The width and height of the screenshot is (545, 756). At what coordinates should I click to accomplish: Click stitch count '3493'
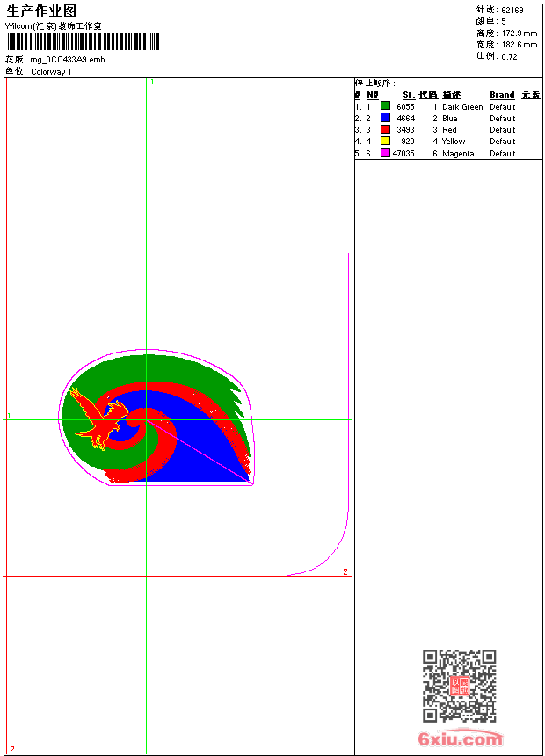pyautogui.click(x=405, y=130)
